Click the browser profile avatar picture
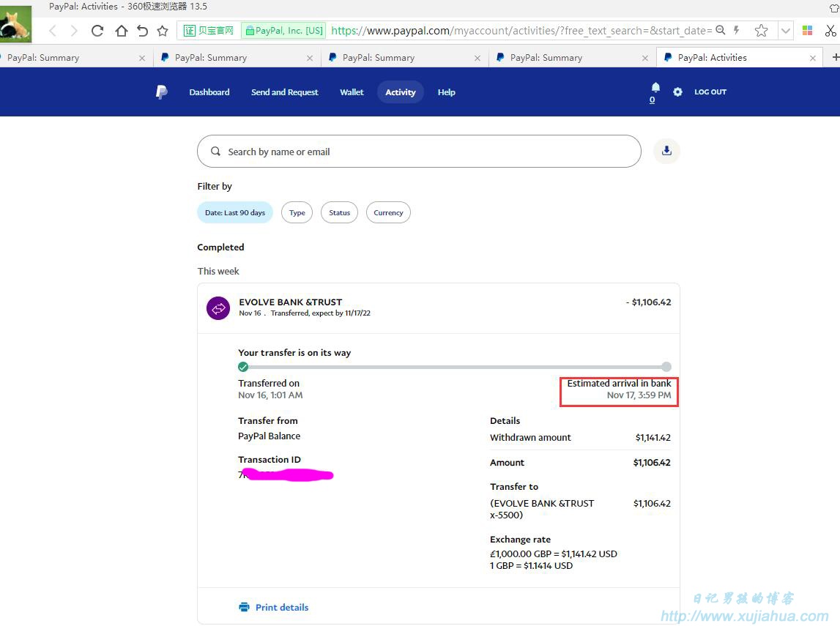840x626 pixels. (x=15, y=23)
